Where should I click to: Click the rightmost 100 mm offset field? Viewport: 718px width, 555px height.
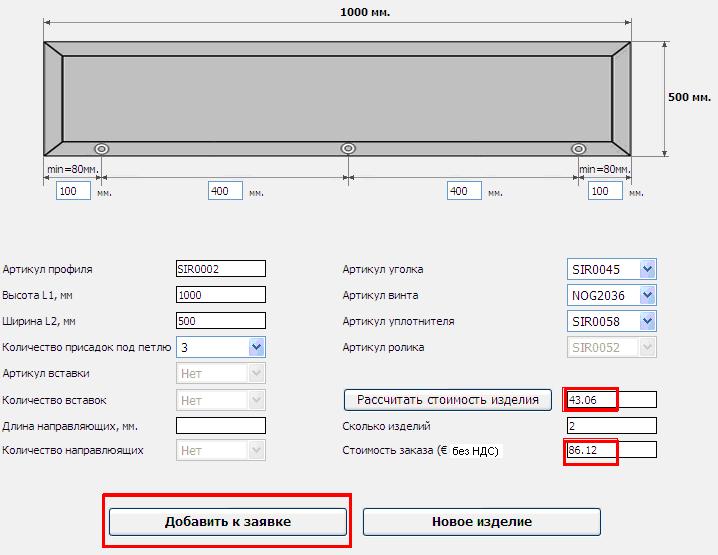605,191
